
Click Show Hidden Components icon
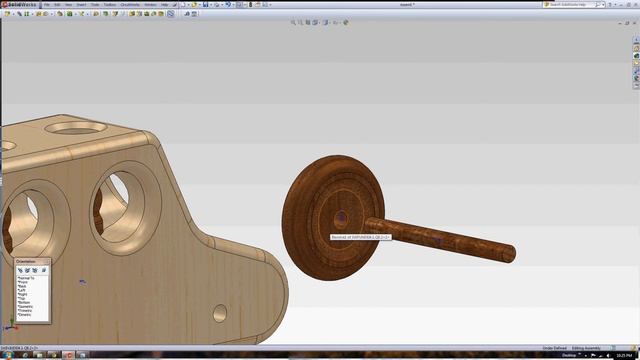(x=60, y=14)
